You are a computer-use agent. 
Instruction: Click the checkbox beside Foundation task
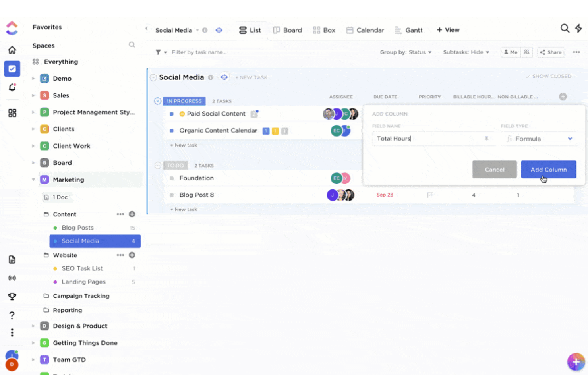[171, 178]
